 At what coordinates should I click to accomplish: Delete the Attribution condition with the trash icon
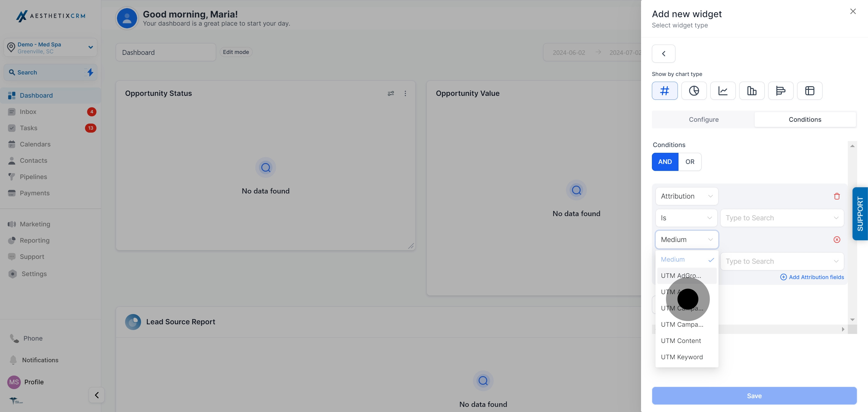pos(837,196)
